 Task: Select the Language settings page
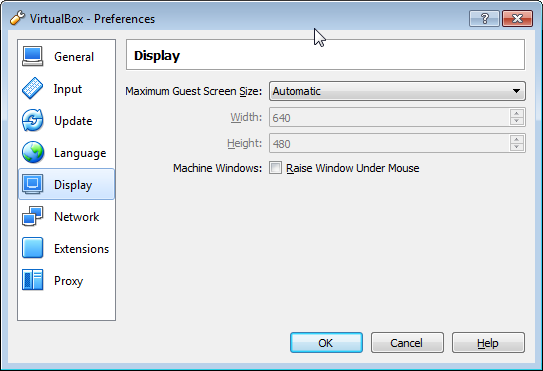coord(66,153)
